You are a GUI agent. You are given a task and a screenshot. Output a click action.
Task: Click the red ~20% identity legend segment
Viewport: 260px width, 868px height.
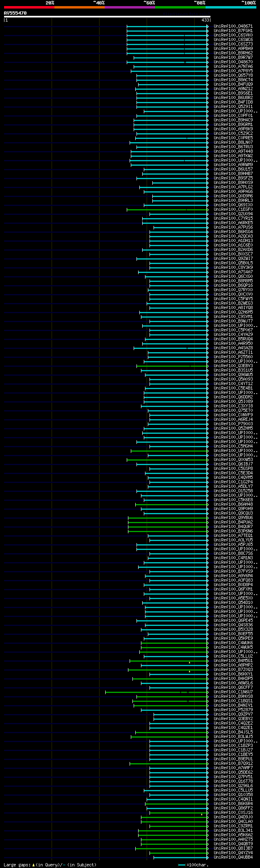pos(29,7)
